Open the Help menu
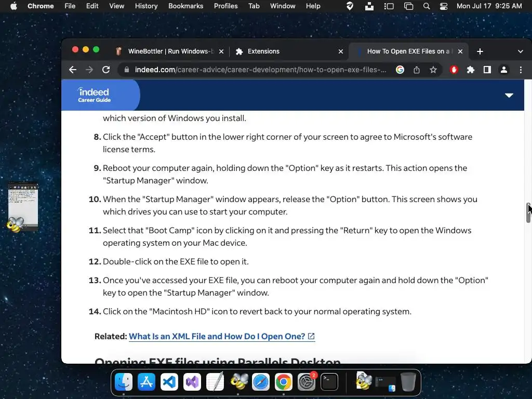532x399 pixels. click(x=313, y=6)
